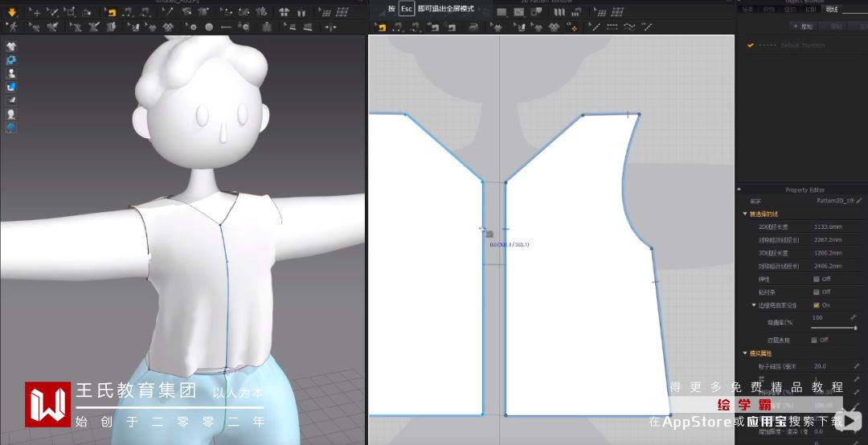This screenshot has width=868, height=445.
Task: Click the pin icon beside particle distance 20.0
Action: (x=857, y=366)
